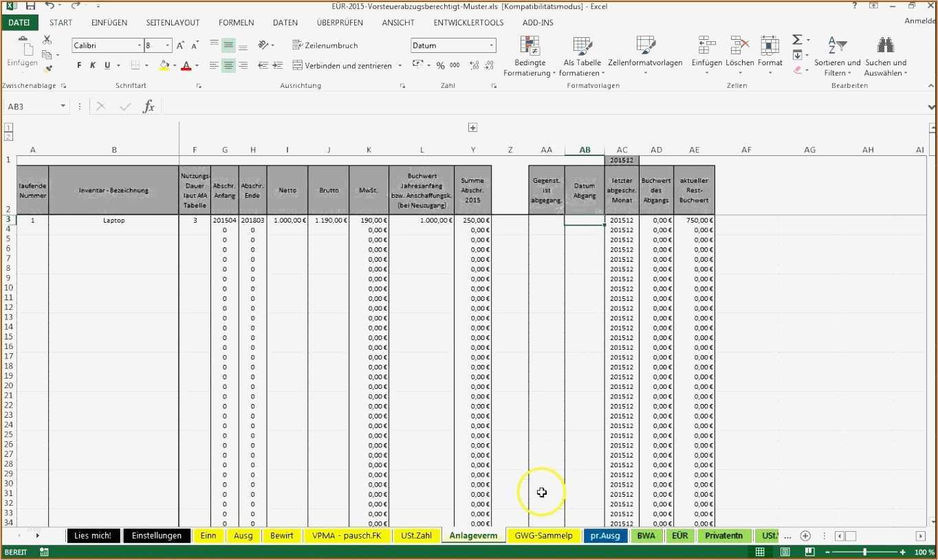The width and height of the screenshot is (938, 560).
Task: Open the GWG-Sammelp sheet tab
Action: (543, 535)
